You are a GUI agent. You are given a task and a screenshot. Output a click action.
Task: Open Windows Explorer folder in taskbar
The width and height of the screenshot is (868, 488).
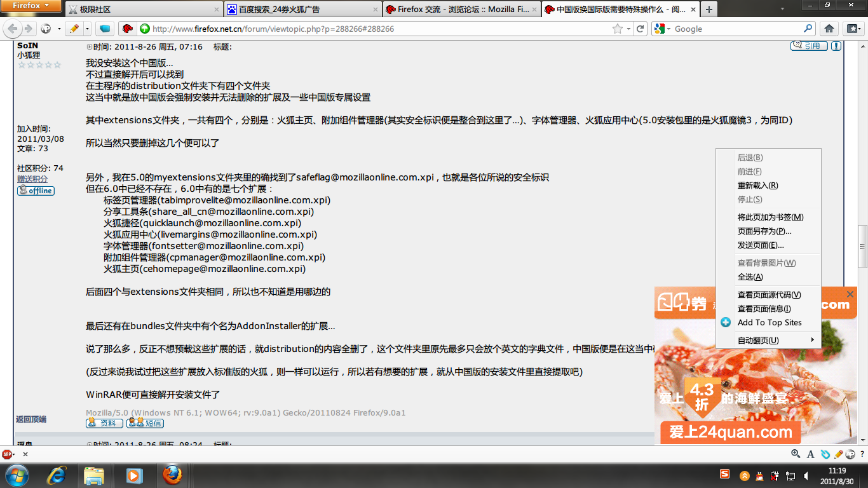tap(94, 475)
